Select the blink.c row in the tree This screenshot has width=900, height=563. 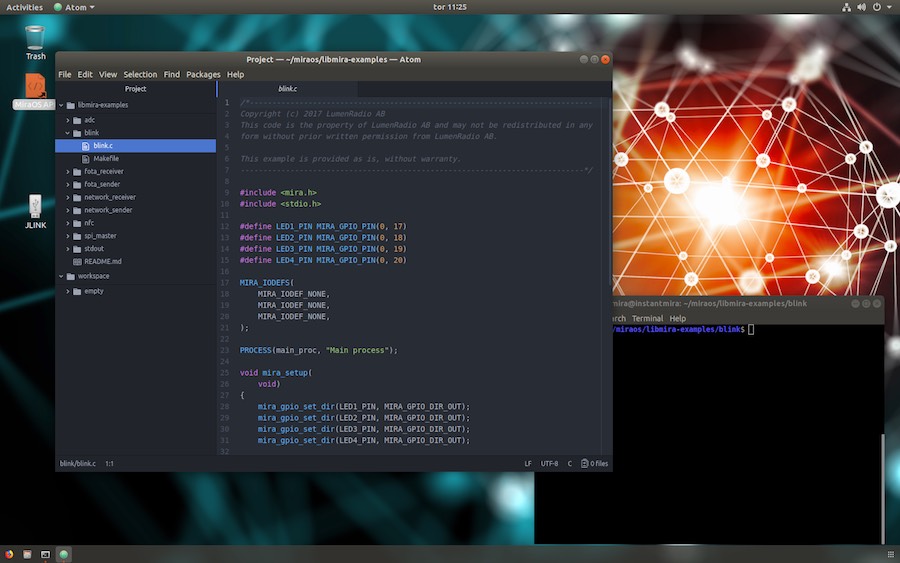[x=135, y=146]
